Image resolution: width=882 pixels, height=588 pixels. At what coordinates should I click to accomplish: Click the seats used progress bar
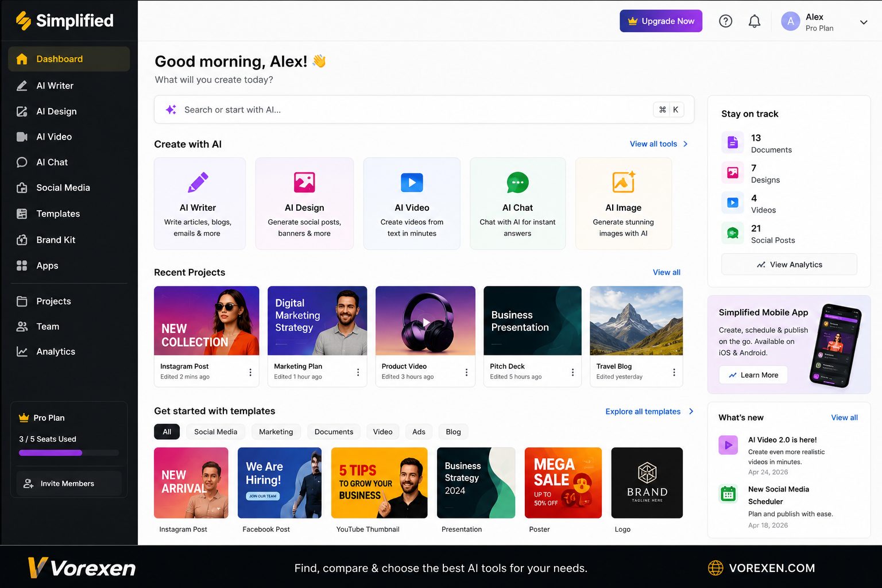coord(69,453)
